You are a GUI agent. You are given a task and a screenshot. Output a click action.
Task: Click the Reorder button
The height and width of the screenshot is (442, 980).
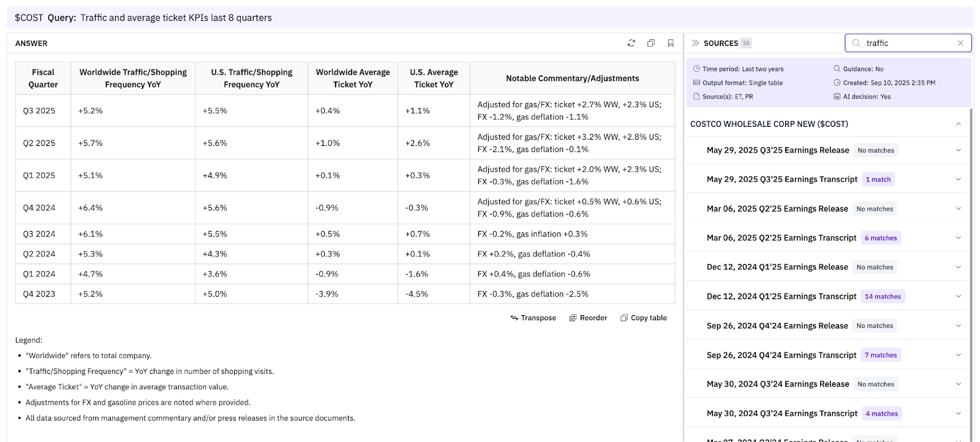tap(588, 318)
